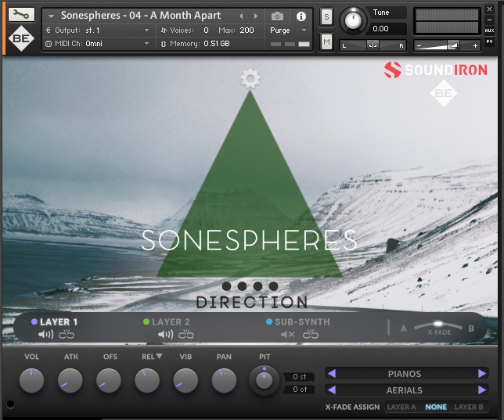Toggle the PV button
Image resolution: width=504 pixels, height=420 pixels.
(489, 41)
